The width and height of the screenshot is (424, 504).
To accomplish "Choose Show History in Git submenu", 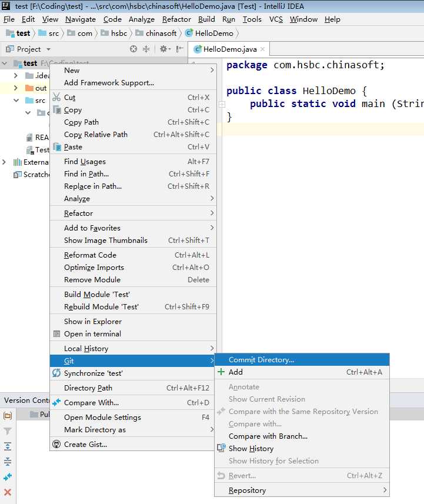I will tap(302, 448).
